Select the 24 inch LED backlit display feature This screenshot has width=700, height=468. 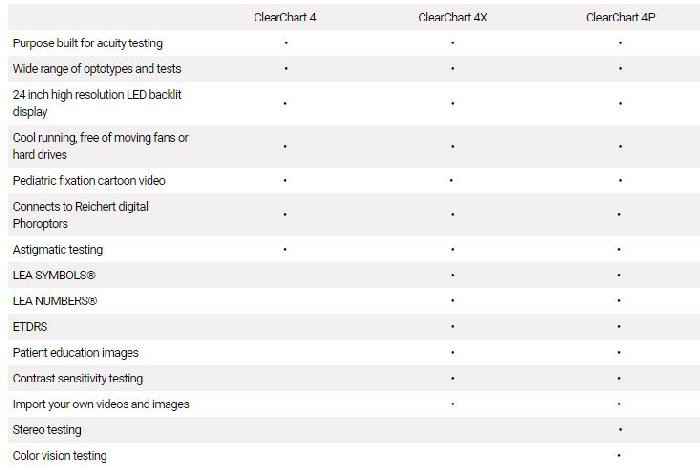click(97, 103)
